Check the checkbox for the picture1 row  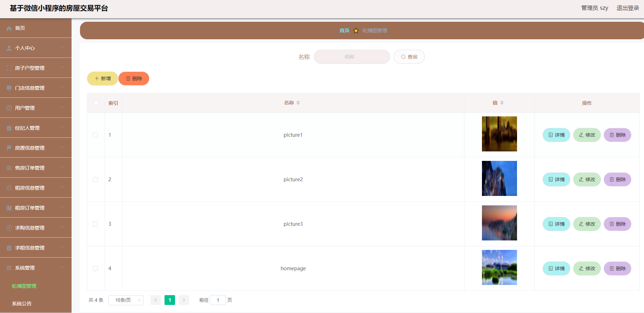coord(95,135)
